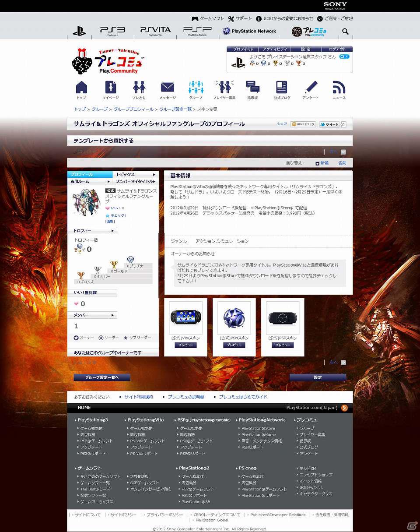420x532 pixels.
Task: Open the PS Vita section logo
Action: coord(155,31)
